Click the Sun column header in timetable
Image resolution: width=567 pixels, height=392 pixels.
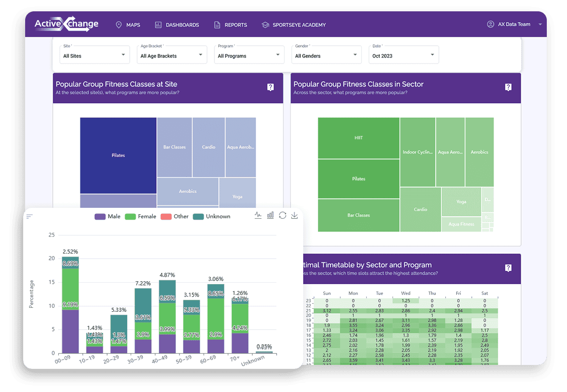click(326, 294)
